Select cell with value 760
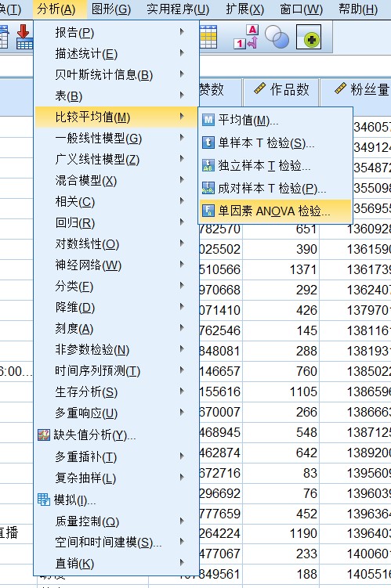 pyautogui.click(x=281, y=371)
